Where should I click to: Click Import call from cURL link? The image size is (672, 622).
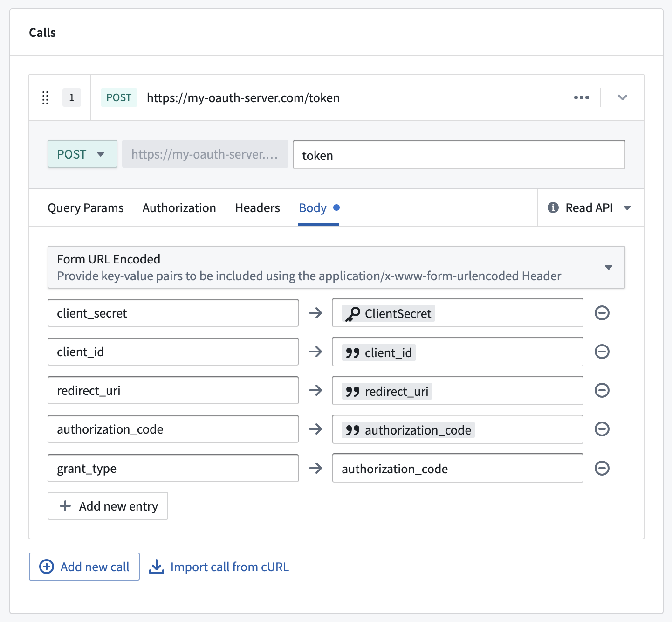[x=219, y=567]
